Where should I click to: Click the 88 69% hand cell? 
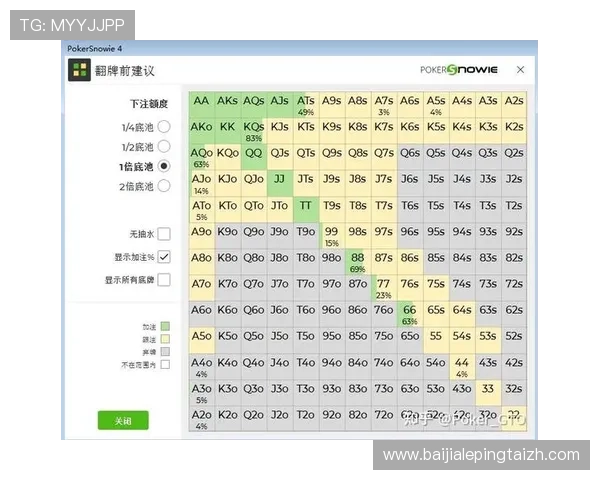pos(358,261)
